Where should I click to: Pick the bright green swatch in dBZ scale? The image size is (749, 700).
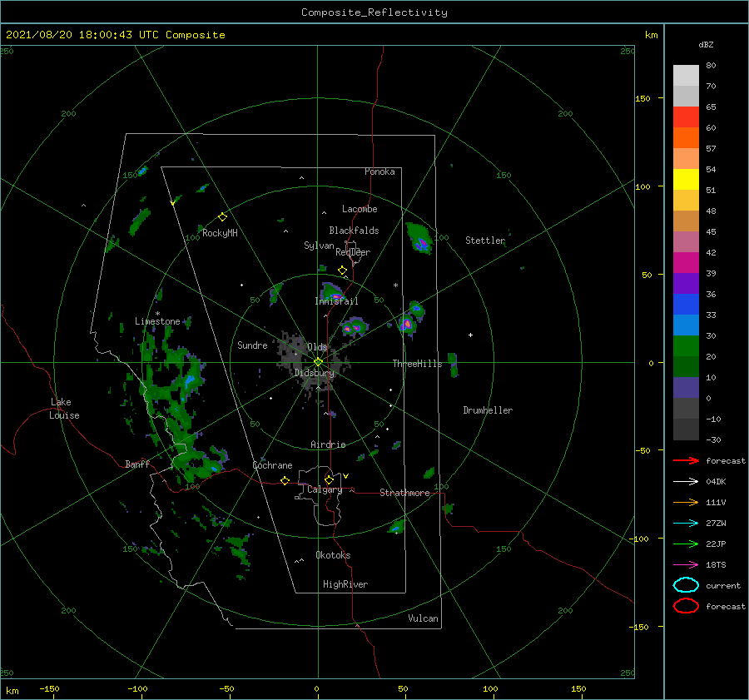click(686, 346)
